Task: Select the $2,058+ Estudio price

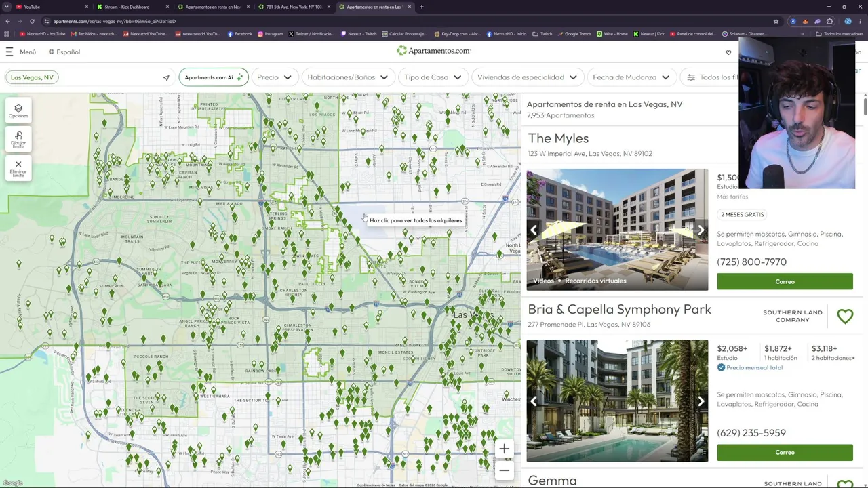Action: pos(732,352)
